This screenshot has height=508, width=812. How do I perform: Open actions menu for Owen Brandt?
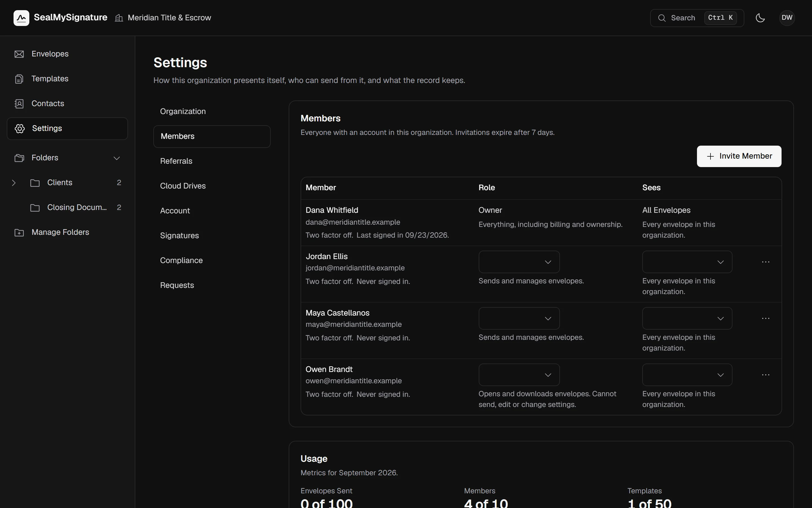click(765, 375)
